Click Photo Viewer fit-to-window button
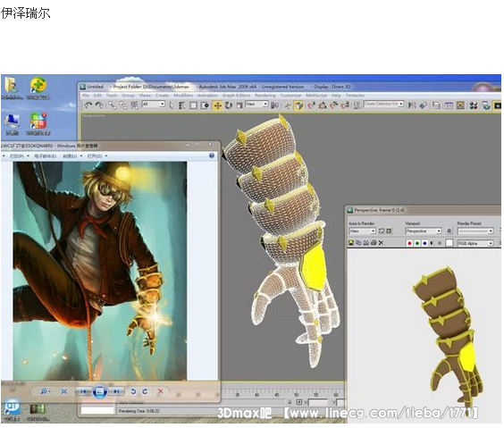This screenshot has height=428, width=504. point(64,391)
